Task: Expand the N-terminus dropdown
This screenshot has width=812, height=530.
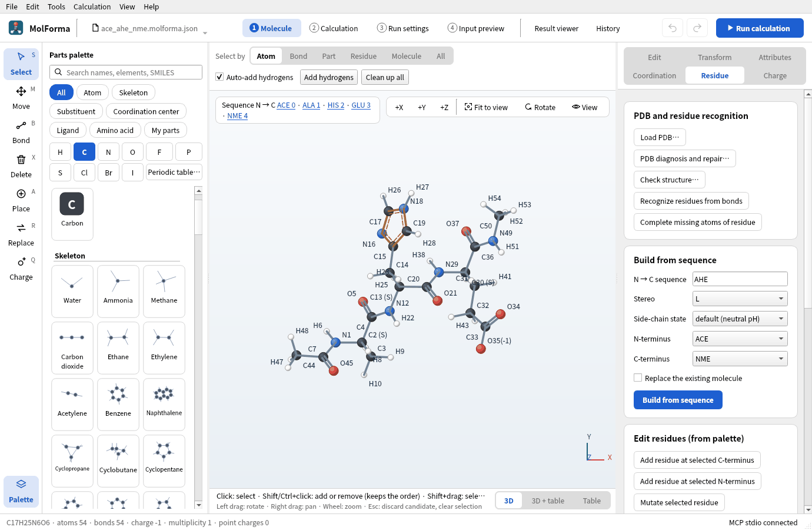Action: [x=740, y=339]
